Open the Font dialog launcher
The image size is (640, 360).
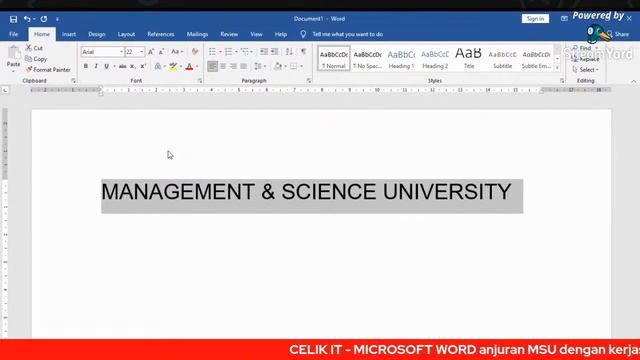pos(200,81)
